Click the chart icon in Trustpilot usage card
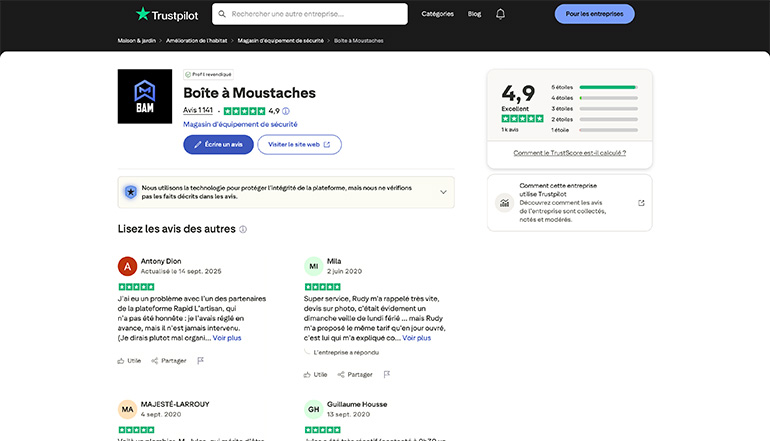The image size is (770, 441). 504,203
